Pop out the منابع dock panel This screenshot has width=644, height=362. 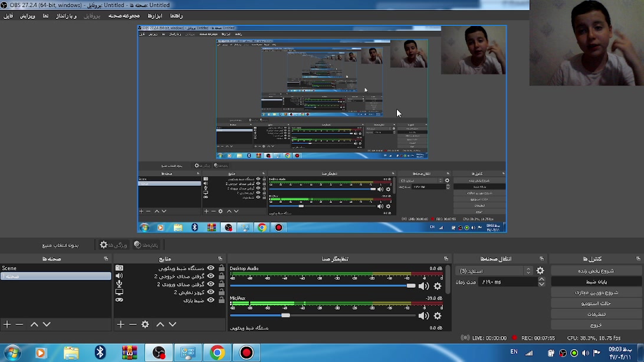[x=220, y=259]
